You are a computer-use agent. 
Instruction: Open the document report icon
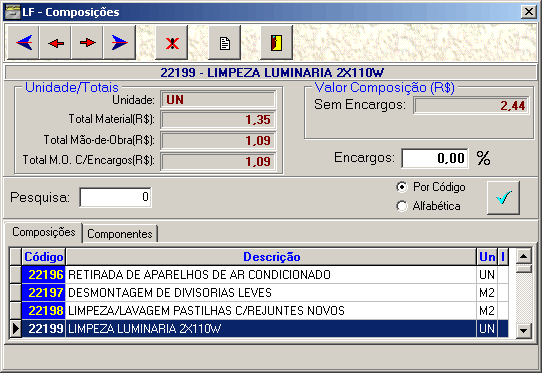point(225,43)
